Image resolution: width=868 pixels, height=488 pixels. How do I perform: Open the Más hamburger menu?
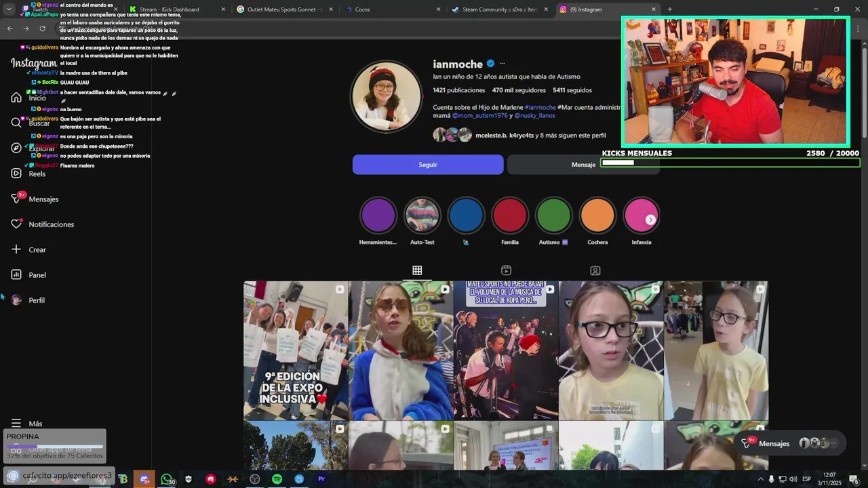pyautogui.click(x=26, y=424)
